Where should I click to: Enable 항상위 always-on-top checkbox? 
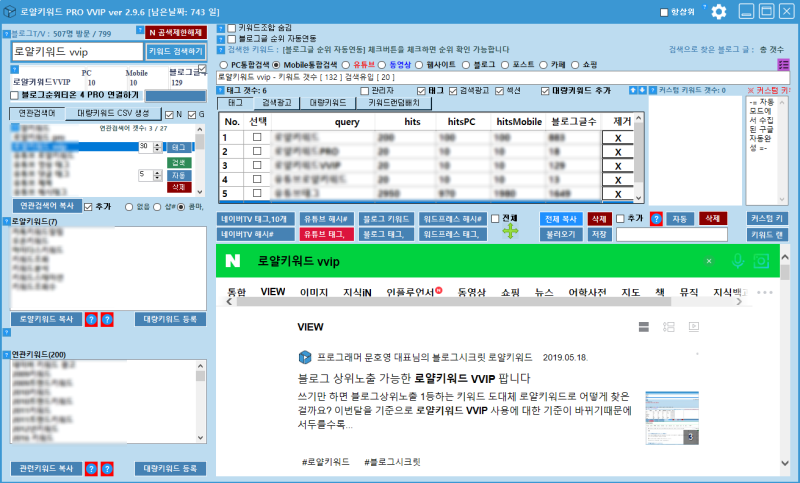coord(664,12)
